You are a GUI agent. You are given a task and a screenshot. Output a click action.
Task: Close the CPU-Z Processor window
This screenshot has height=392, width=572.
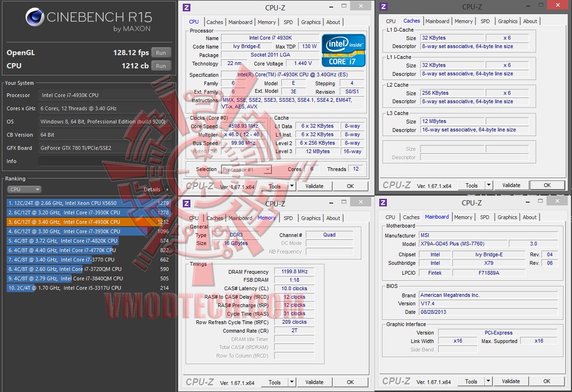click(361, 6)
